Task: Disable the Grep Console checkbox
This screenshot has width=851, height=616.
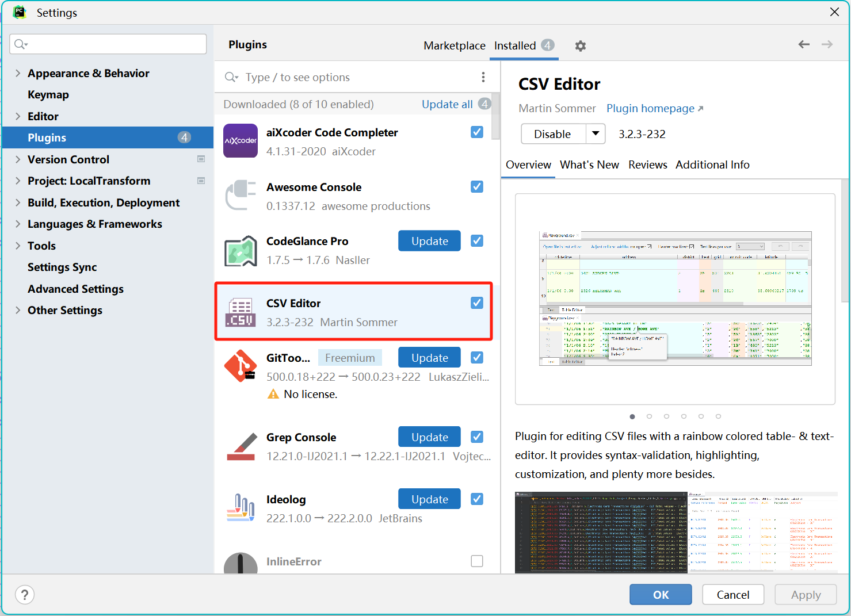Action: point(477,437)
